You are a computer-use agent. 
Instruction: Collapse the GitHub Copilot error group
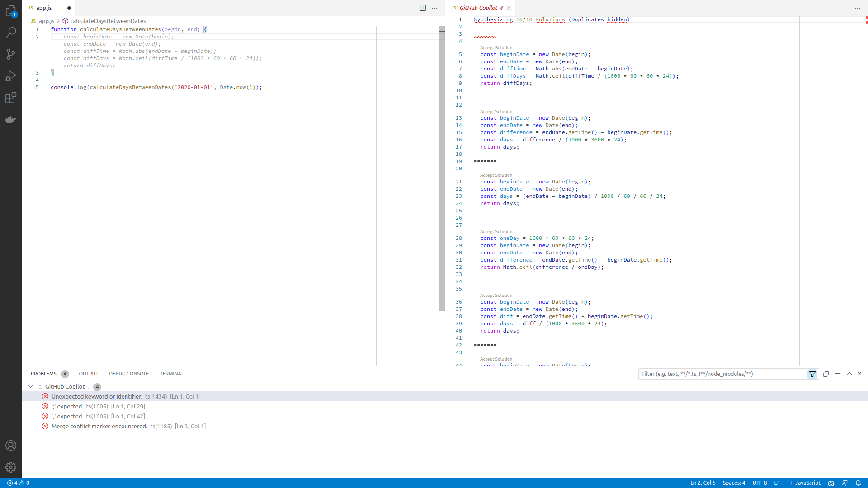coord(30,386)
